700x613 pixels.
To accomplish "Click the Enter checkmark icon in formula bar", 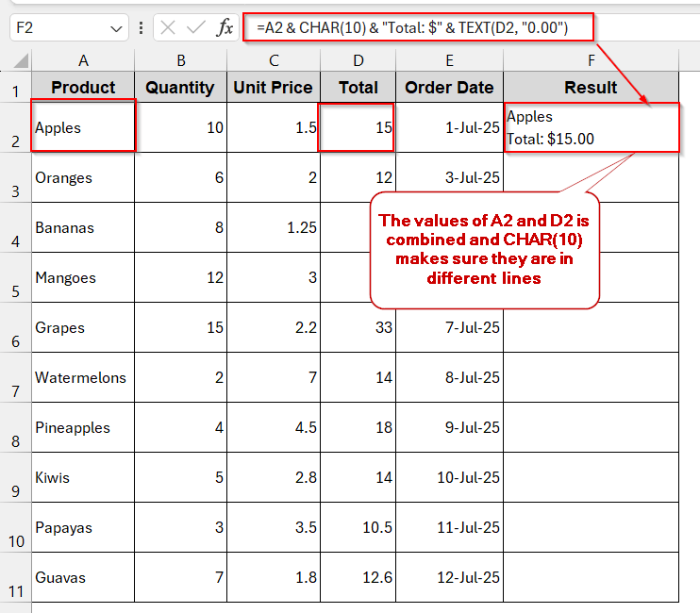I will (196, 28).
